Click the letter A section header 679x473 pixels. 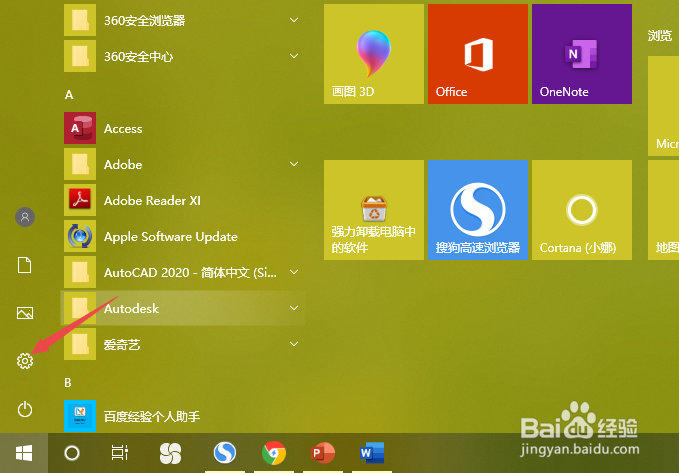point(69,95)
